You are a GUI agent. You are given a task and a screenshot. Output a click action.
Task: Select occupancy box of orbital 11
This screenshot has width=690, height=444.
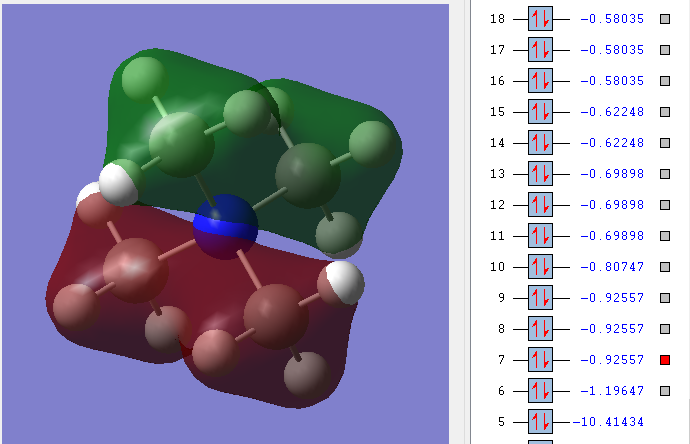tap(540, 236)
